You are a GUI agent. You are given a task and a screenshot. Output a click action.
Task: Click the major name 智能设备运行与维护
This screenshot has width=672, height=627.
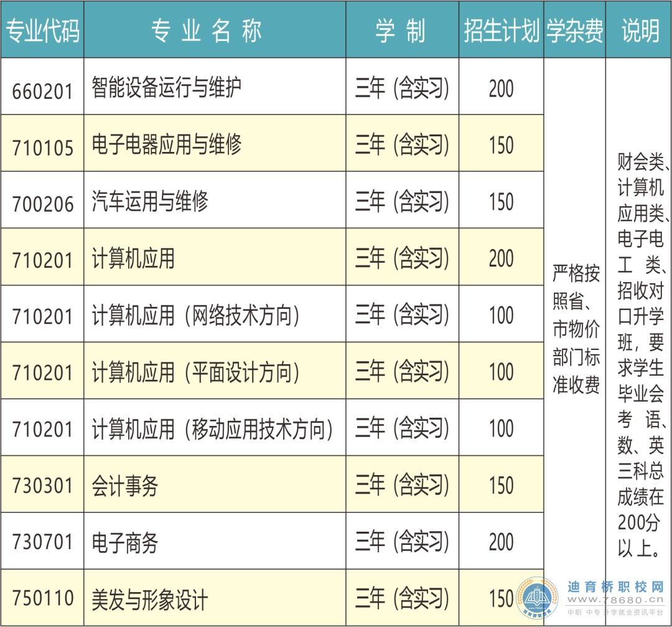(166, 87)
